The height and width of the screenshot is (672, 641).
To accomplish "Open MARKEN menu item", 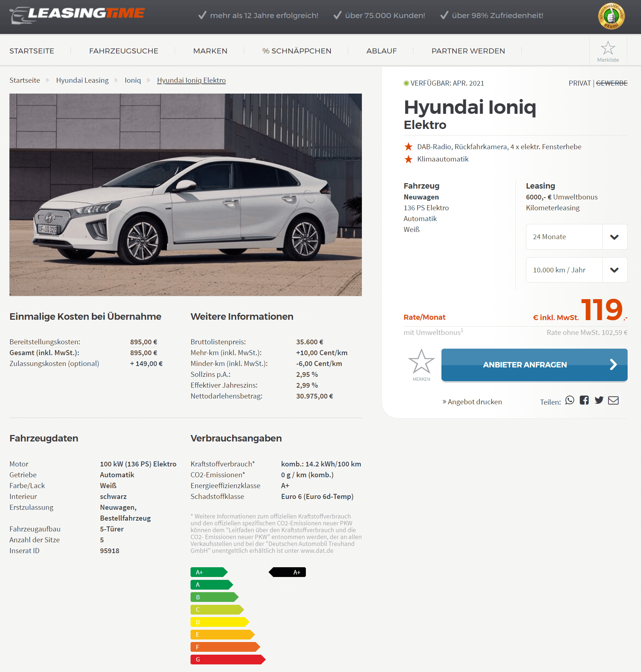I will pyautogui.click(x=210, y=51).
